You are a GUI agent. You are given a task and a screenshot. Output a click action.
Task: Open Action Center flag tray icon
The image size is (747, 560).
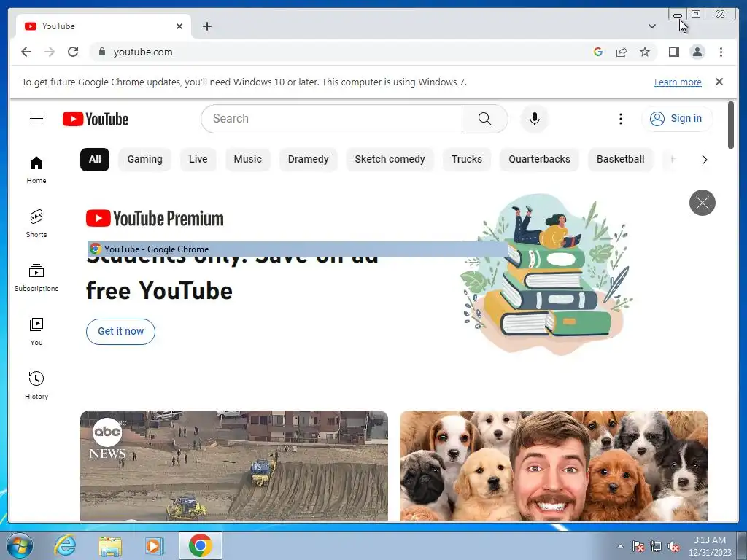click(638, 546)
